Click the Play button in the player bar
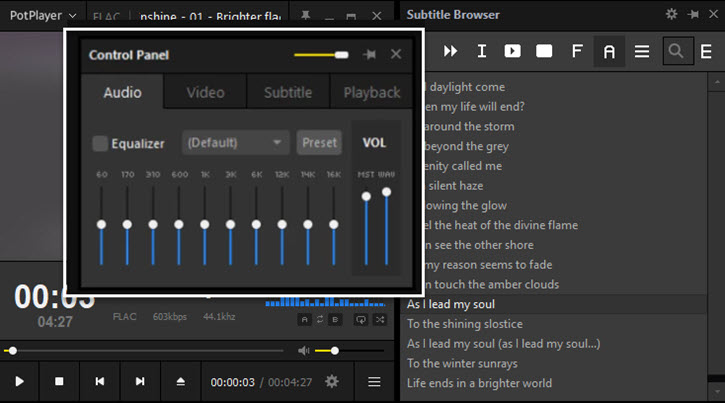Screen dimensions: 725x403 point(19,382)
